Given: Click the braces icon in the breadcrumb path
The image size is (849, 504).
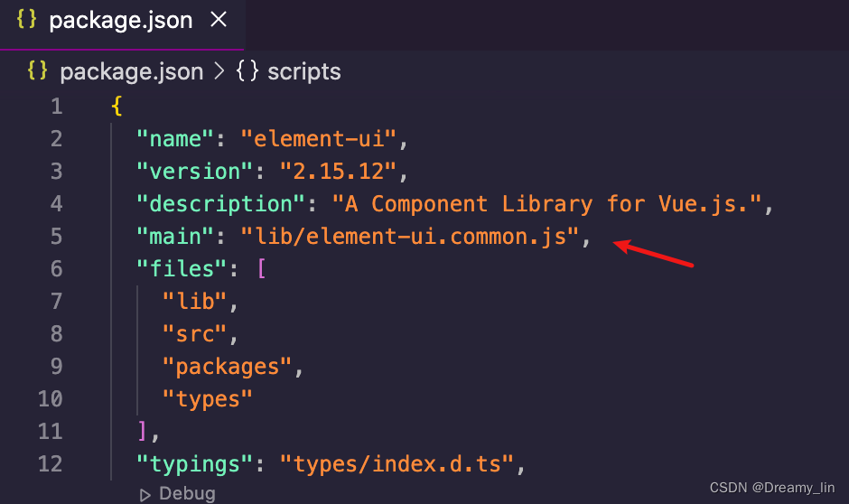Looking at the screenshot, I should (37, 71).
